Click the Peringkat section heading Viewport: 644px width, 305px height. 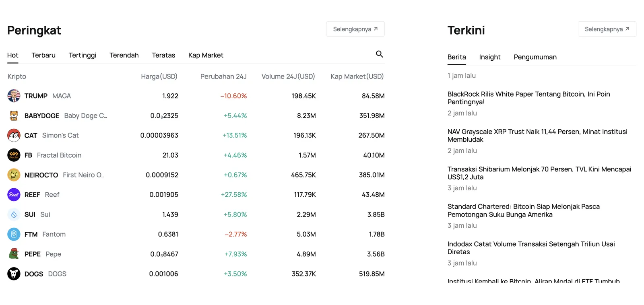[x=34, y=31]
